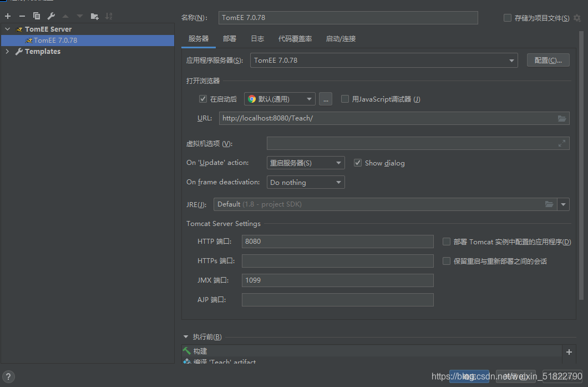Browse JRE folder icon

pyautogui.click(x=549, y=204)
